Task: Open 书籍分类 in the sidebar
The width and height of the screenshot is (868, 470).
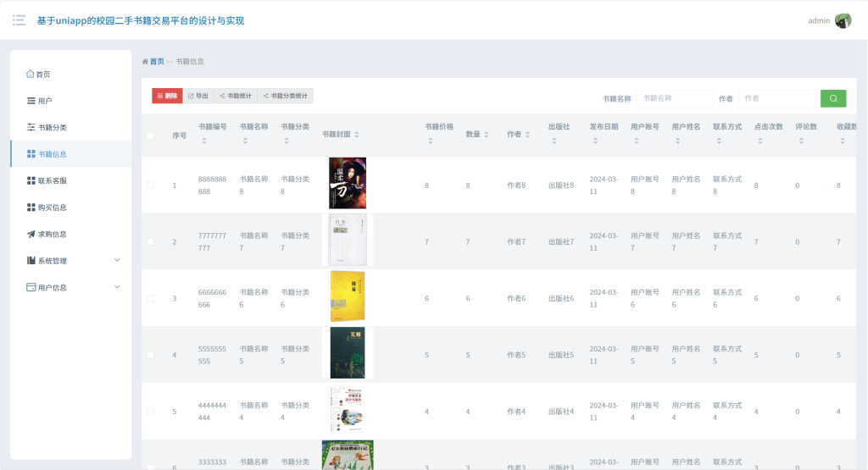Action: coord(71,127)
